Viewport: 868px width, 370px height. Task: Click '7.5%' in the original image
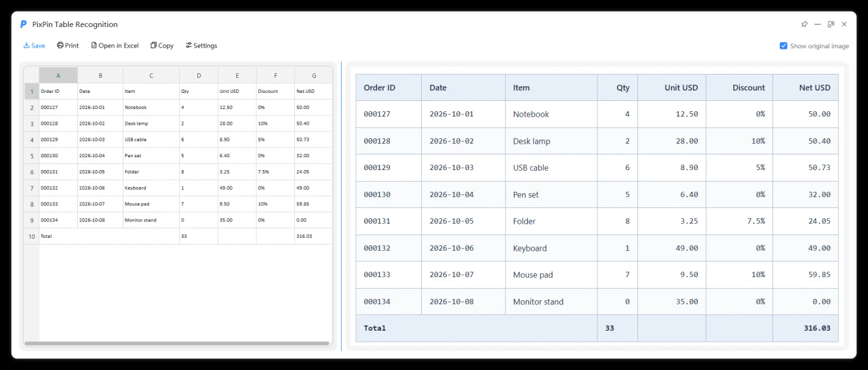point(756,222)
